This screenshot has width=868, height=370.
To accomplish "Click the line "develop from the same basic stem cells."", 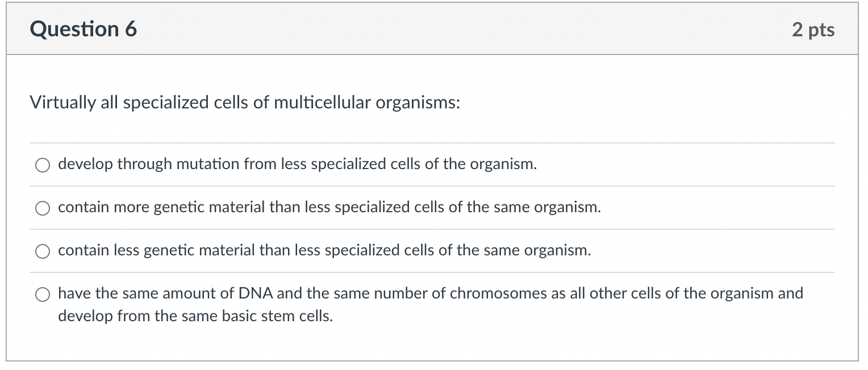I will pos(195,316).
